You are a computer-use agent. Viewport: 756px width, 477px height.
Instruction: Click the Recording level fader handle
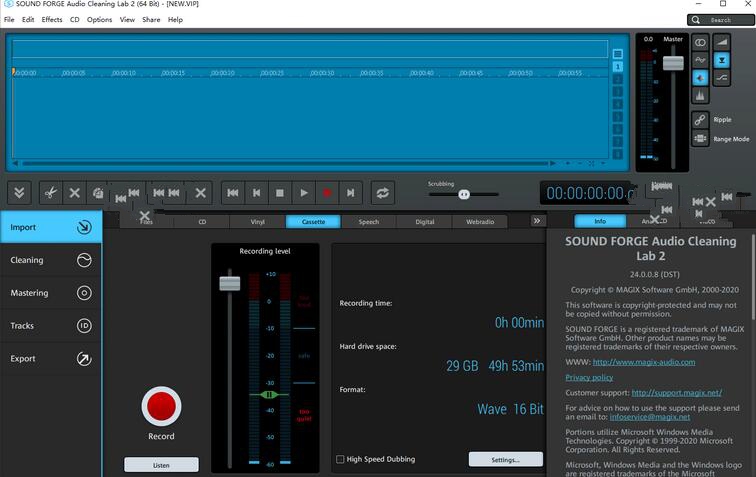click(x=230, y=284)
